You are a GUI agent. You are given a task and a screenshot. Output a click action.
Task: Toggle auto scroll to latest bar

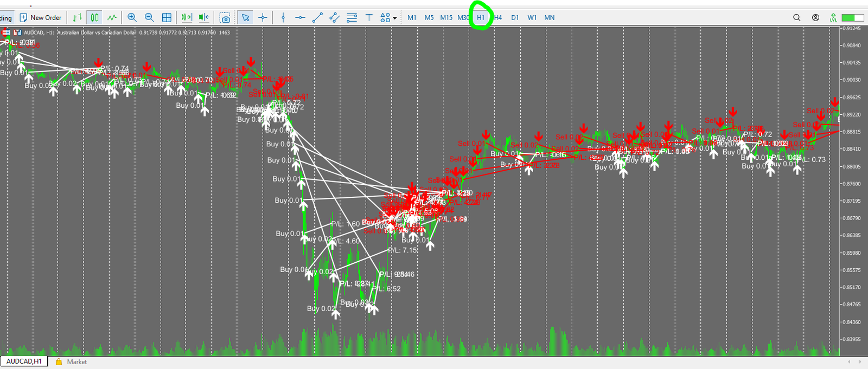click(x=187, y=17)
